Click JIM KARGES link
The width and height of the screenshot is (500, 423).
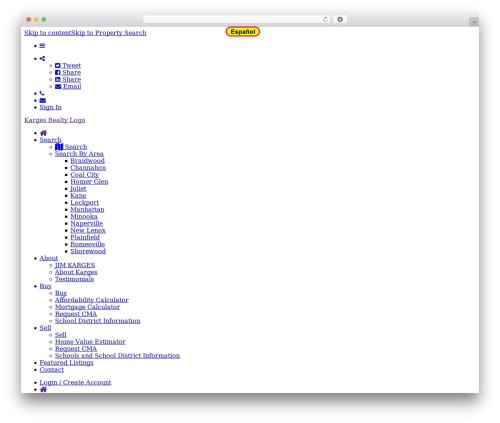(x=75, y=265)
